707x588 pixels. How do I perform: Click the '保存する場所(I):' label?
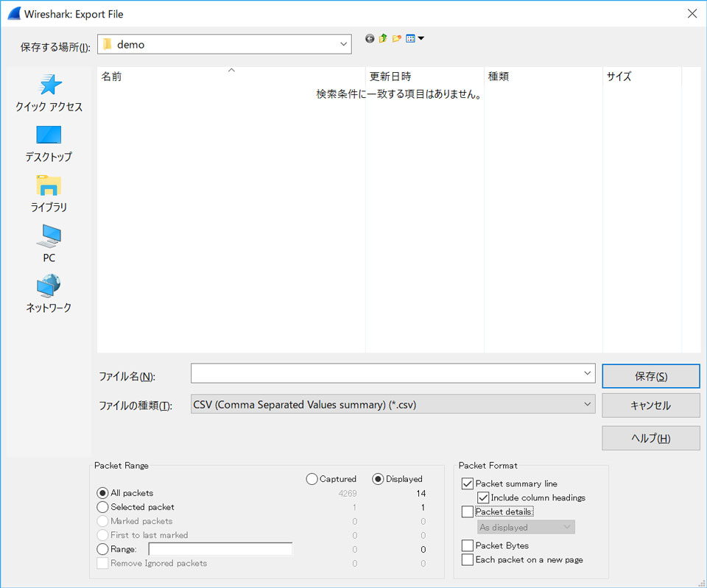[55, 47]
